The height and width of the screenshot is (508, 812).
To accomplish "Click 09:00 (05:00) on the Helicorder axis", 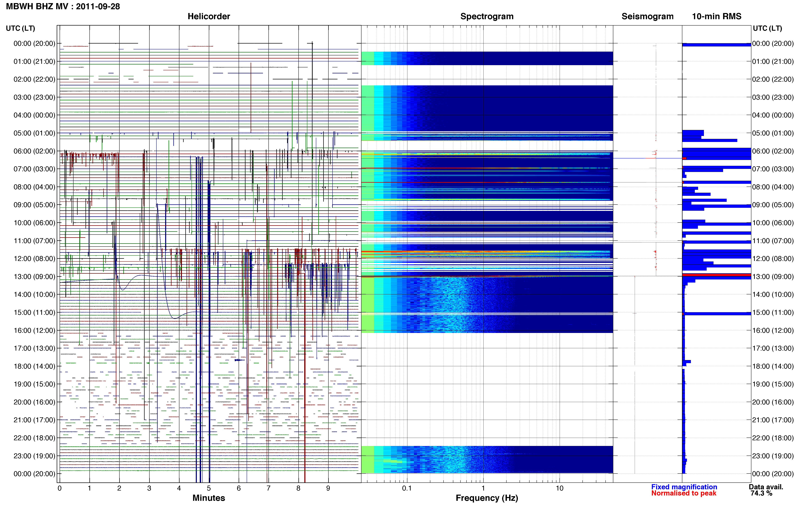I will tap(34, 205).
